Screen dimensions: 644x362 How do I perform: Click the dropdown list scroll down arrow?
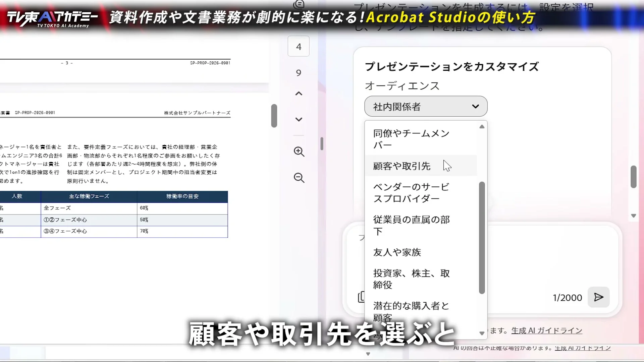(x=482, y=333)
